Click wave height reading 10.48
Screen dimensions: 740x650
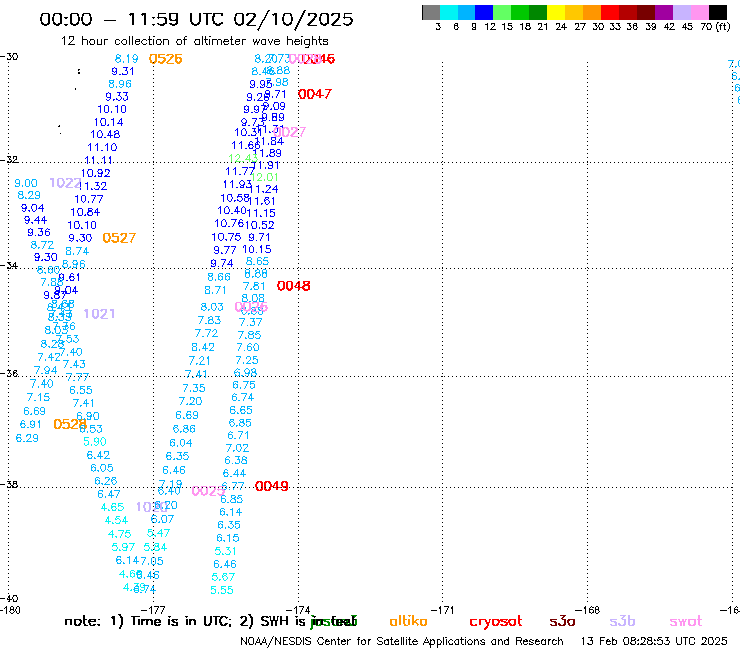tap(105, 135)
